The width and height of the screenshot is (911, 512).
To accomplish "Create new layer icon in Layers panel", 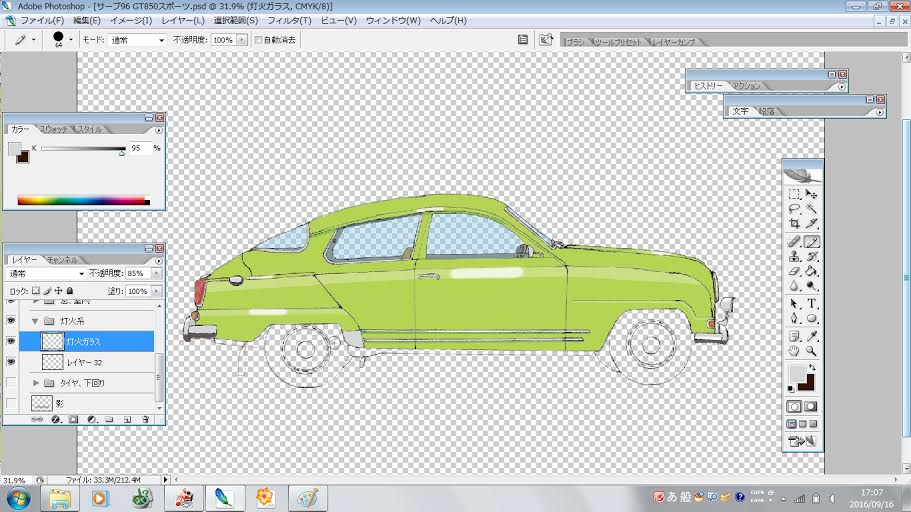I will click(x=128, y=419).
